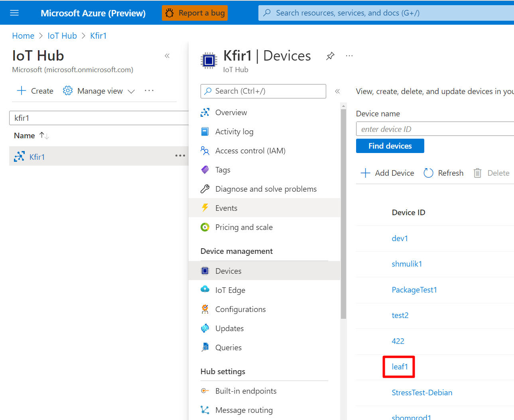Open the 422 device
Image resolution: width=514 pixels, height=420 pixels.
(x=398, y=341)
